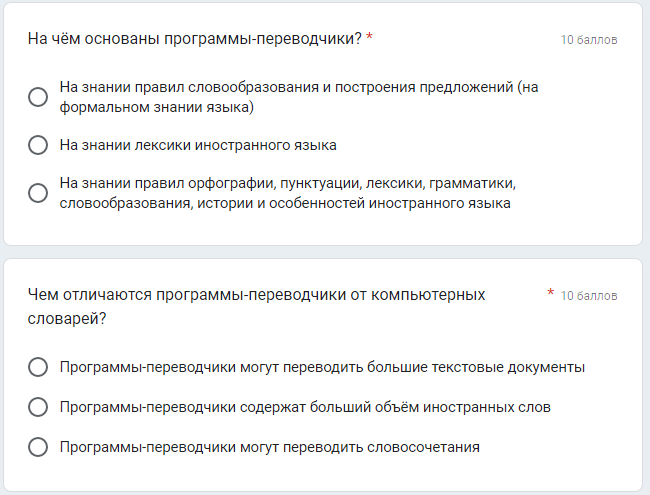Click text 'Программы-переводчики содержат больший объём иностранных слов'
This screenshot has width=650, height=495.
coord(305,407)
